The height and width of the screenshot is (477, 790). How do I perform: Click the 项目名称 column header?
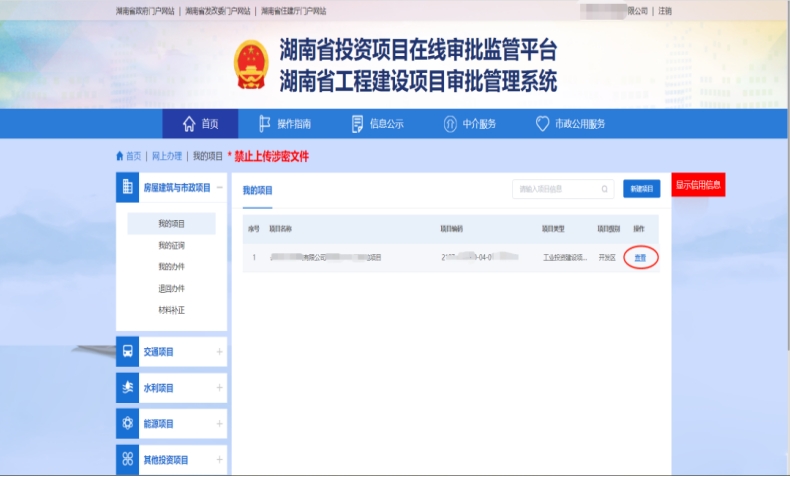click(280, 229)
